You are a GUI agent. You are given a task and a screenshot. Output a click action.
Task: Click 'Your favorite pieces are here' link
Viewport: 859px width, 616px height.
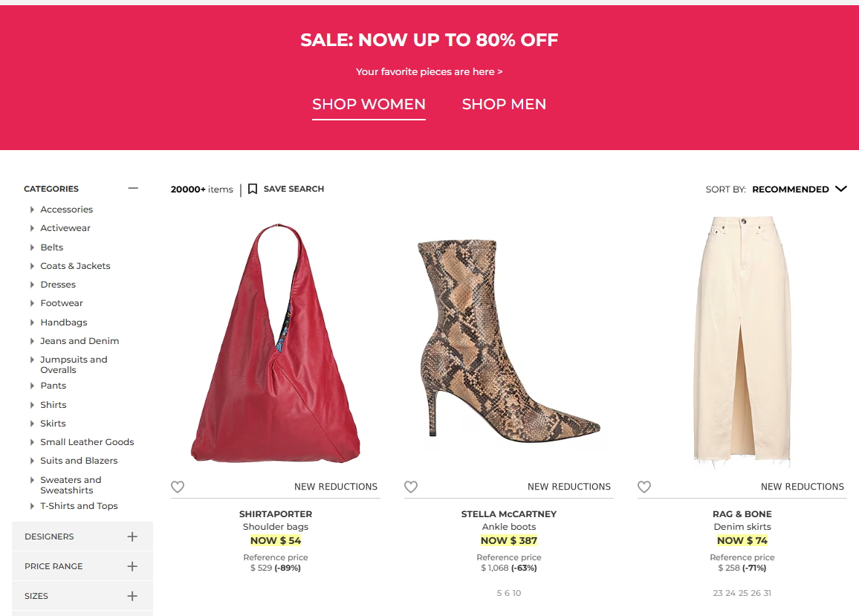click(x=429, y=72)
